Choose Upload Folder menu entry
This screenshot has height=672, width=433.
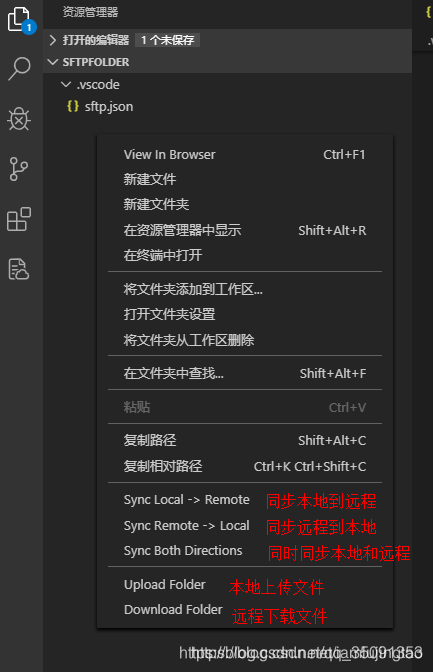(165, 585)
